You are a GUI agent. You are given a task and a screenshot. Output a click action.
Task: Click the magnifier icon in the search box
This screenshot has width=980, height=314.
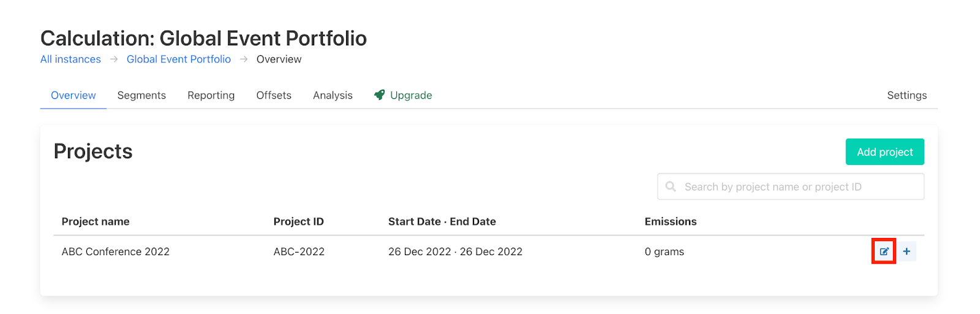pyautogui.click(x=671, y=186)
